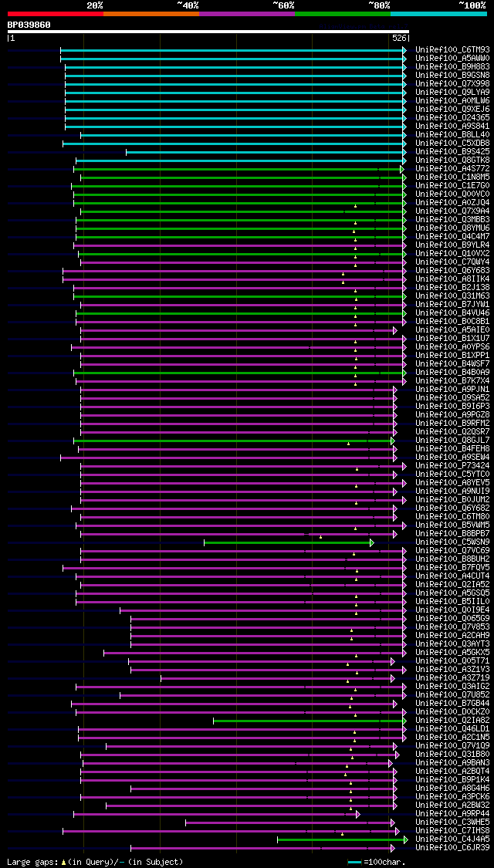
Task: Open hit UniRef100_Q6Y683
Action: pyautogui.click(x=452, y=271)
